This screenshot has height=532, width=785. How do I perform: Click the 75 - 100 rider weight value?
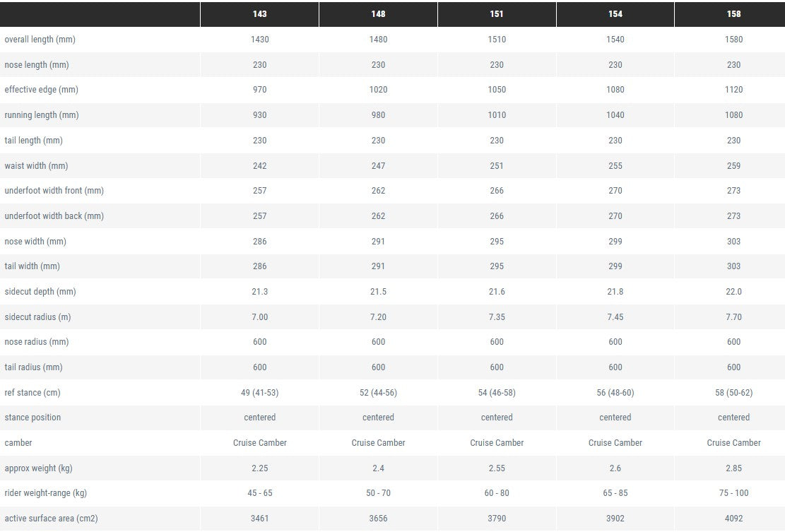pyautogui.click(x=733, y=493)
